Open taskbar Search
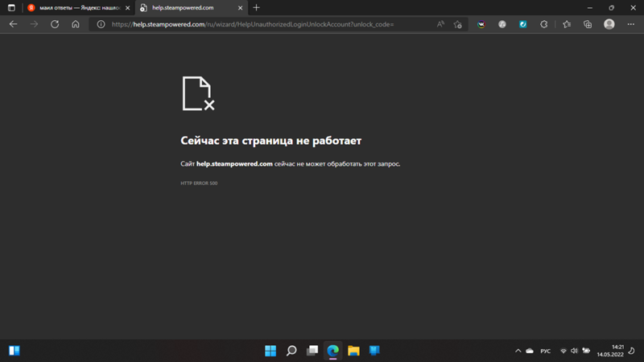 pos(291,351)
